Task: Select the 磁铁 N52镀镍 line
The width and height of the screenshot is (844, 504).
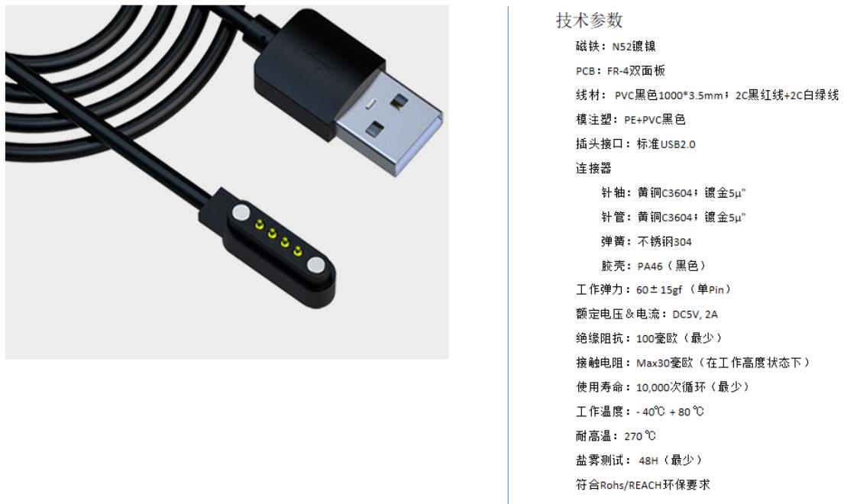Action: coord(616,47)
